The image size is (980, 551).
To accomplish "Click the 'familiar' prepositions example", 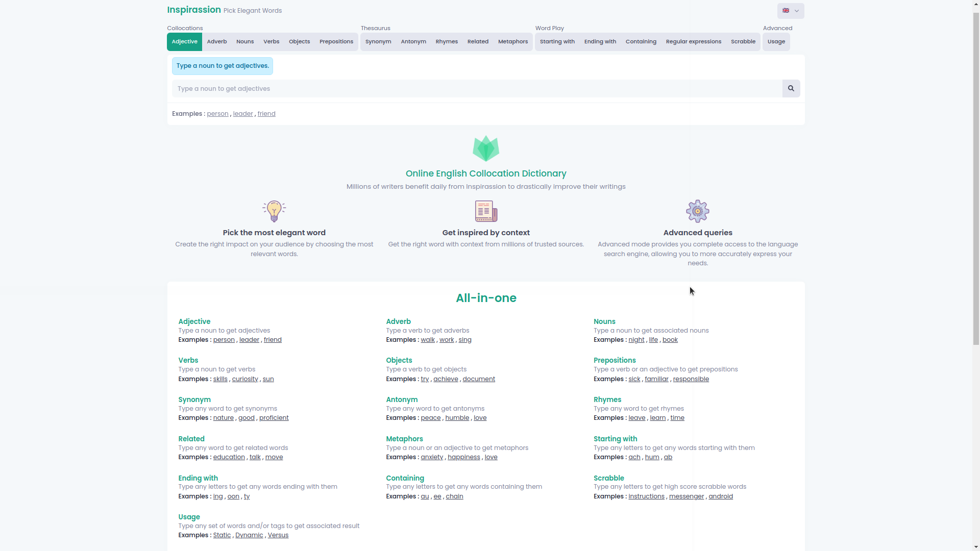I will 656,379.
